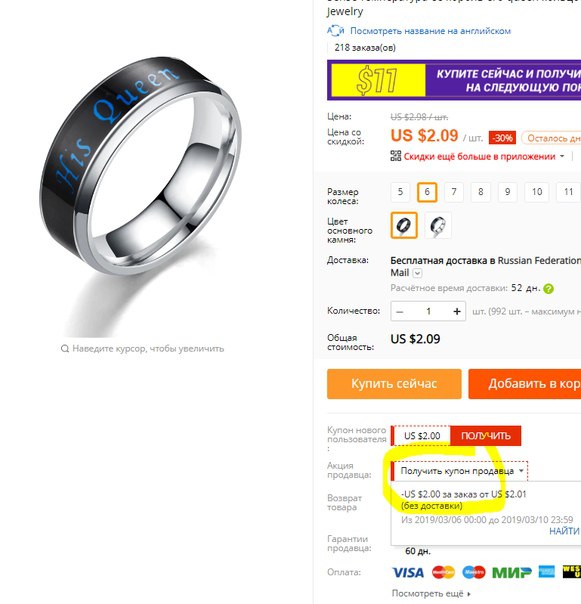Click the VISA payment icon

(x=408, y=572)
